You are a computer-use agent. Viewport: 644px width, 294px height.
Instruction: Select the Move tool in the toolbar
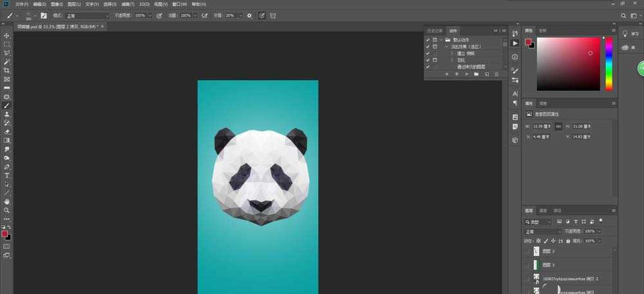tap(7, 35)
